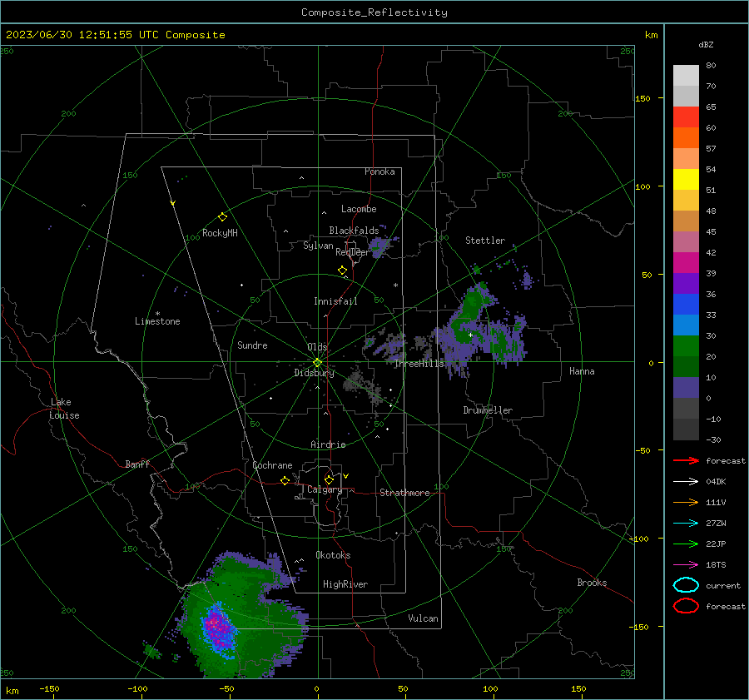Select the Calgary label

(x=325, y=489)
